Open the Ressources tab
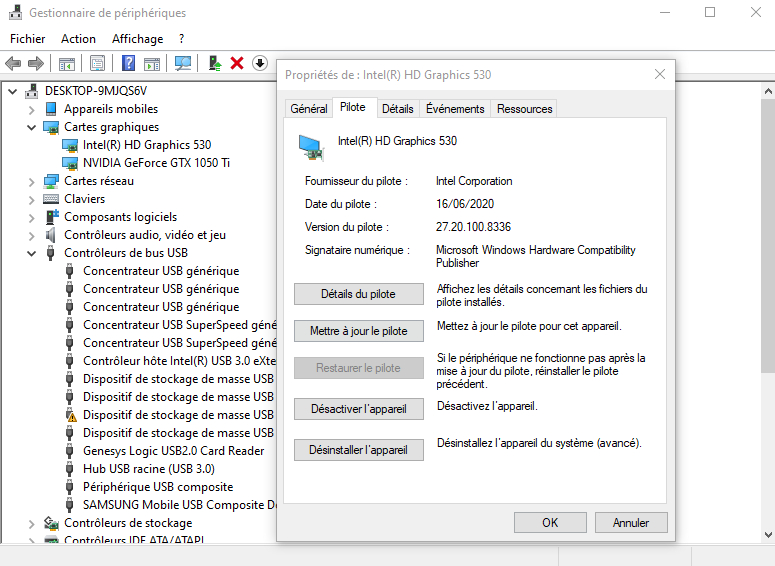Image resolution: width=775 pixels, height=566 pixels. tap(524, 109)
